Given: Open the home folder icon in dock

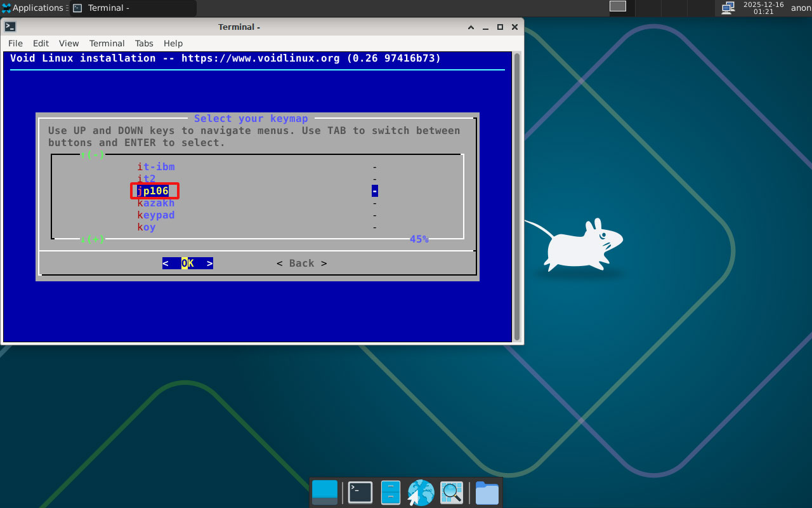Looking at the screenshot, I should coord(487,492).
